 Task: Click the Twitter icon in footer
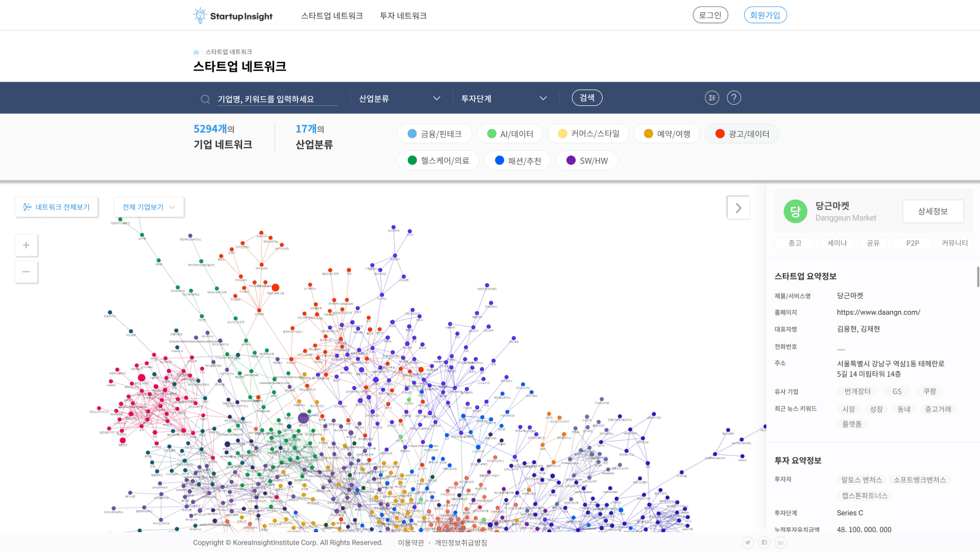(747, 543)
